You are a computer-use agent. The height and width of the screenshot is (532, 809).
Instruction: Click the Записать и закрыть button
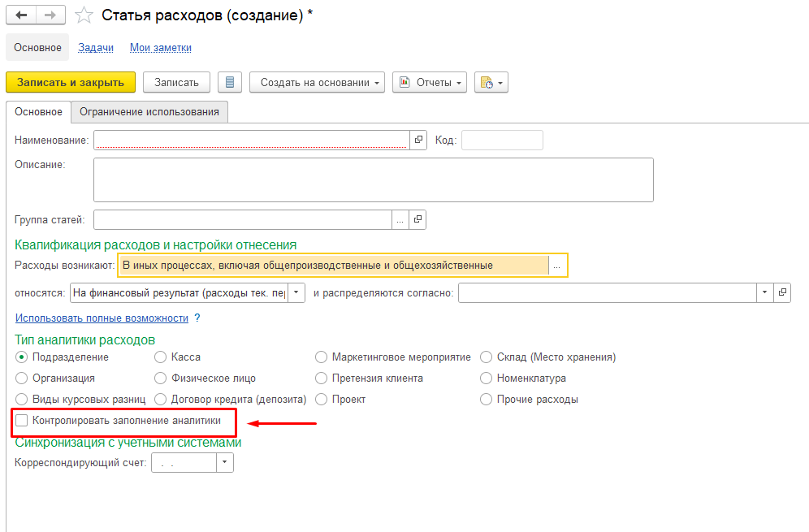pyautogui.click(x=70, y=82)
